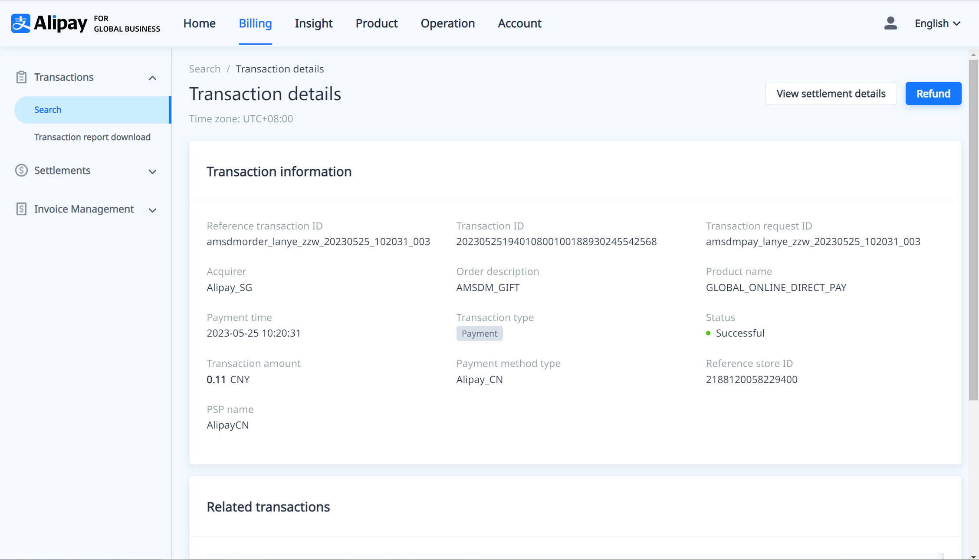Click the Invoice Management document icon
Screen dimensions: 979x560
click(x=21, y=209)
